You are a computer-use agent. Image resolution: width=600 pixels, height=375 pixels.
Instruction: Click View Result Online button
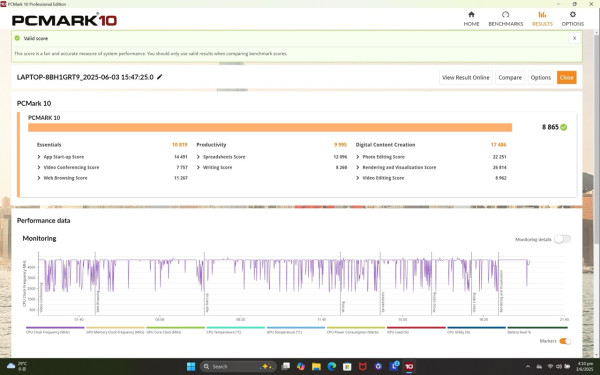(465, 77)
